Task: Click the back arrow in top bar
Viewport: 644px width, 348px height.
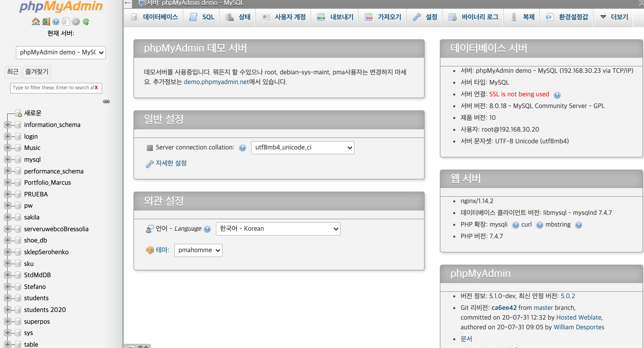Action: [128, 3]
